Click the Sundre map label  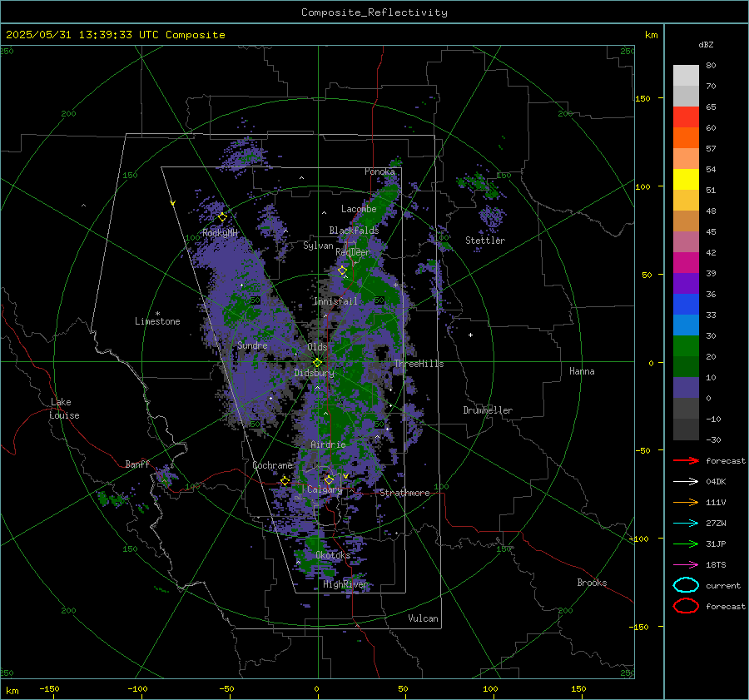(252, 345)
